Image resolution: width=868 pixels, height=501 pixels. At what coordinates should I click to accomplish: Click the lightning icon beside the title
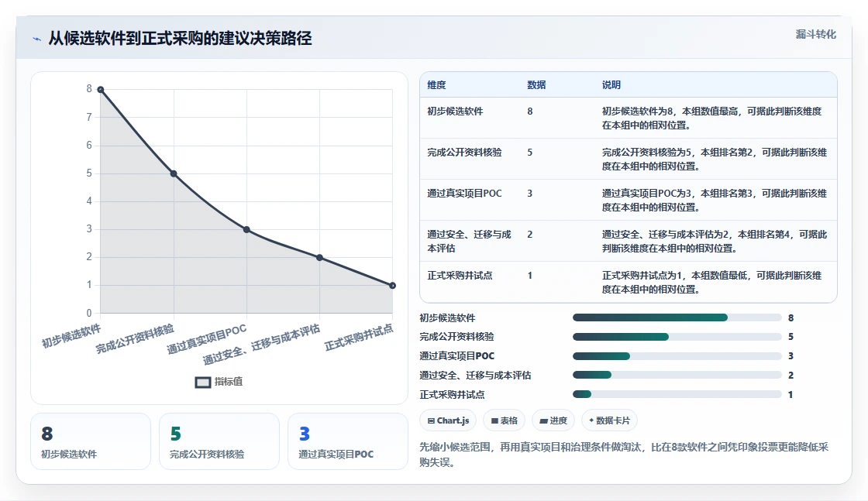point(37,39)
